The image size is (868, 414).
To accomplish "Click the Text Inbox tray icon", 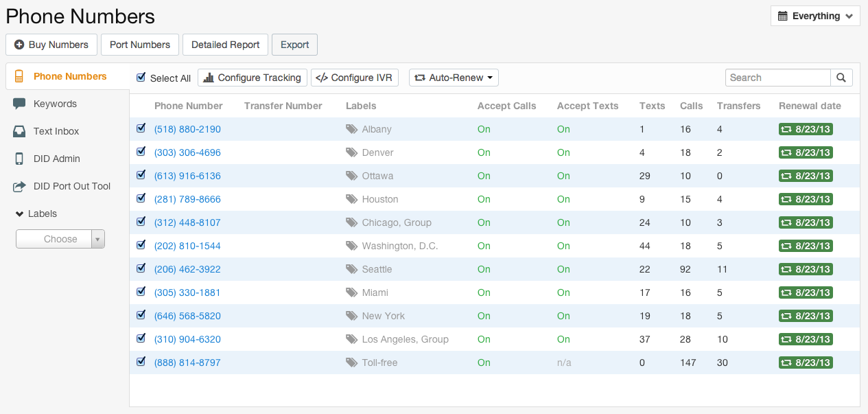I will click(x=20, y=131).
